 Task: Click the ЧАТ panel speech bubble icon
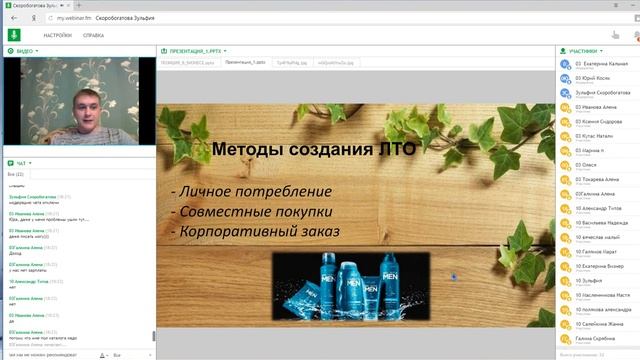(x=11, y=163)
